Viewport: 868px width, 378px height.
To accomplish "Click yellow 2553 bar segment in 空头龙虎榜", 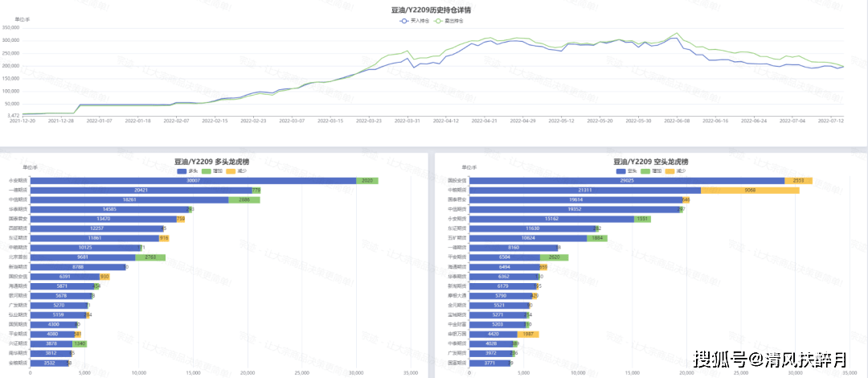I will coord(798,181).
